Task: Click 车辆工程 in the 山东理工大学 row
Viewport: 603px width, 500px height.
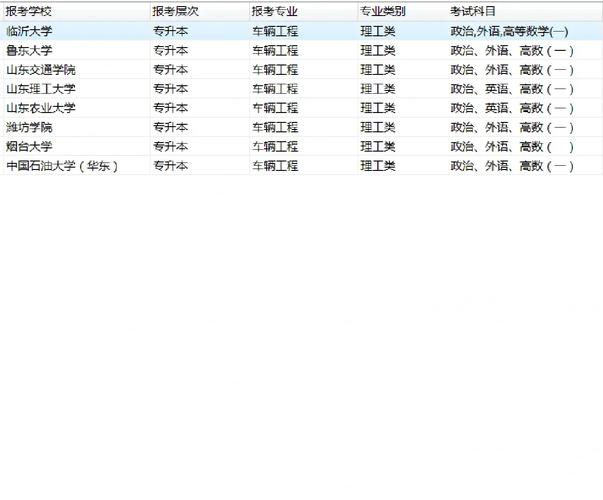Action: tap(275, 89)
